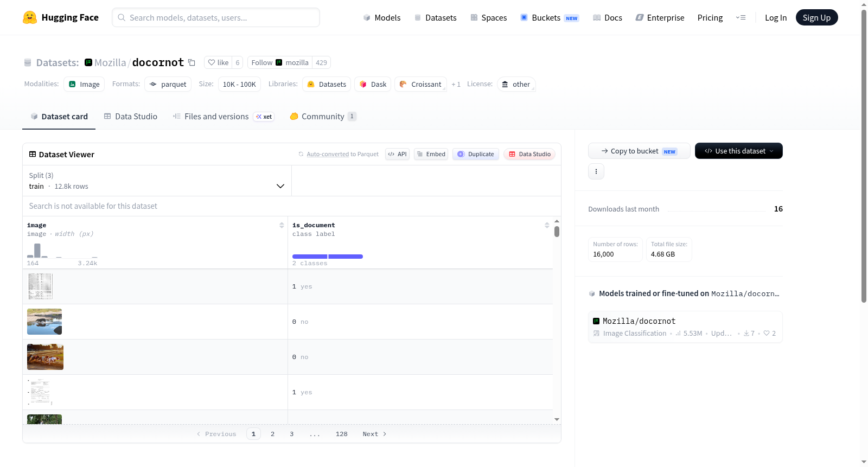Screen dimensions: 868x467
Task: Open Models in top navigation
Action: 382,17
